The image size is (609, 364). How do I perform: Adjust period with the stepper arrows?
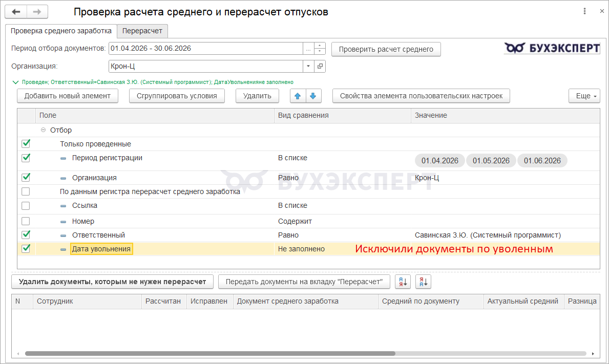tap(320, 49)
